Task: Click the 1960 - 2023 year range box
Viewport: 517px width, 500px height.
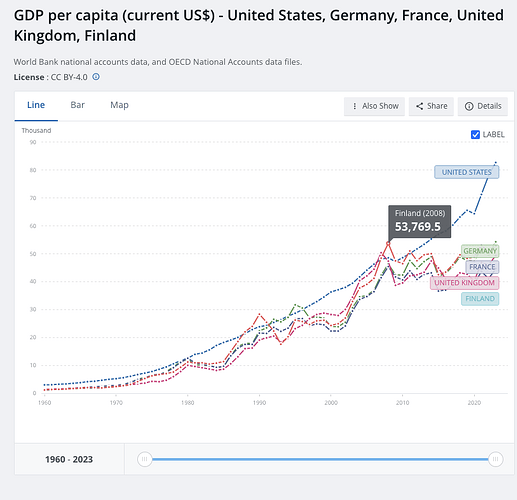Action: coord(69,459)
